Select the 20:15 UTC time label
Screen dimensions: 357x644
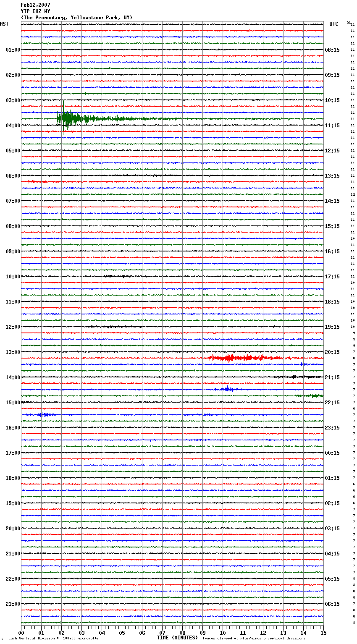(x=332, y=352)
